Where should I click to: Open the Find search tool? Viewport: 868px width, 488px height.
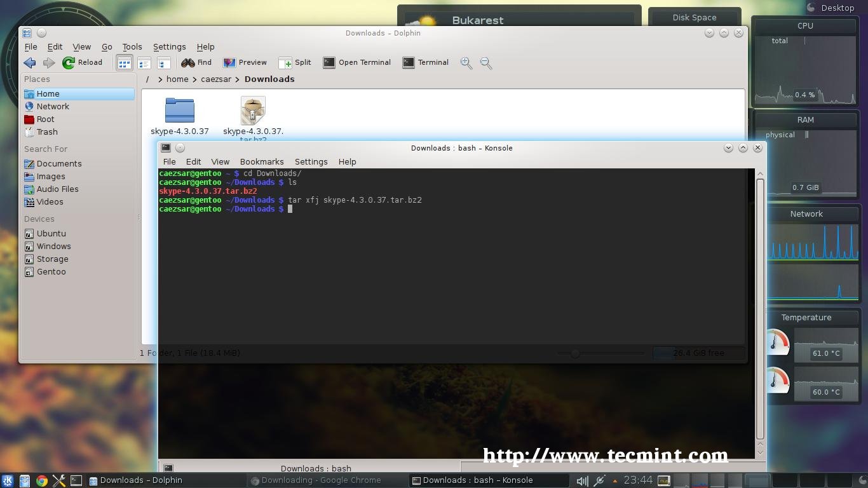click(196, 62)
